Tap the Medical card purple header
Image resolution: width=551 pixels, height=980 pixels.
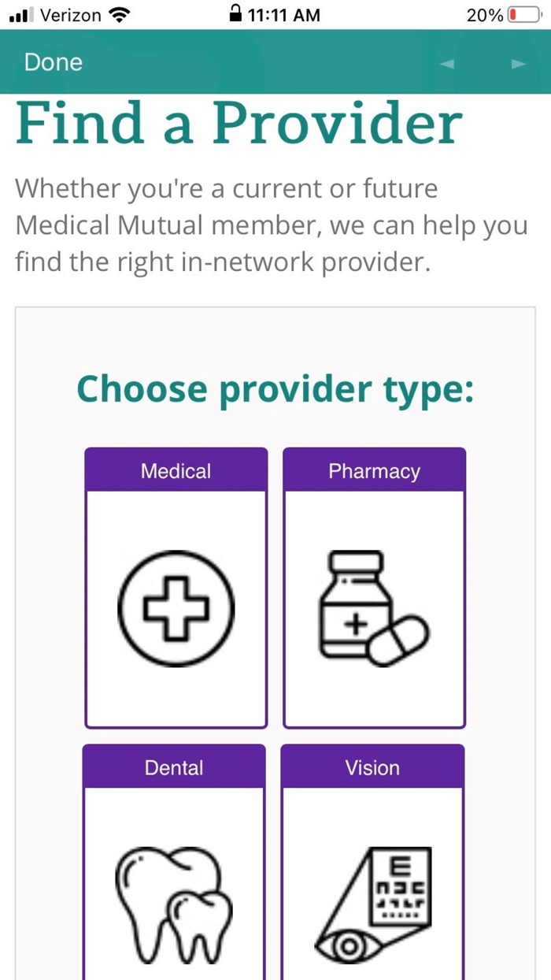pyautogui.click(x=176, y=470)
